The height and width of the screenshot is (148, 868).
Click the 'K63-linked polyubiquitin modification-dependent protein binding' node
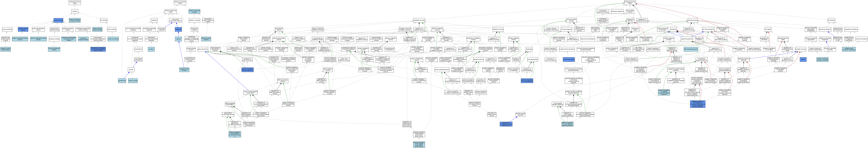[x=98, y=49]
